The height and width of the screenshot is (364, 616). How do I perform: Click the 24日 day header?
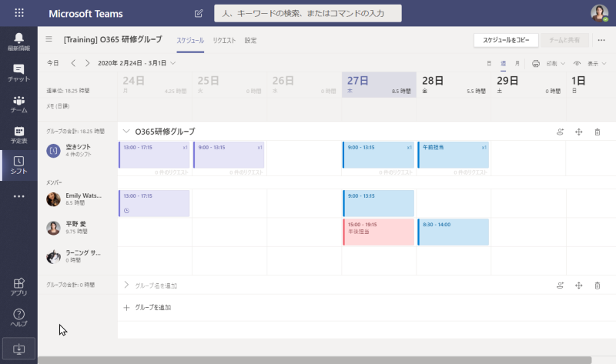[x=155, y=85]
